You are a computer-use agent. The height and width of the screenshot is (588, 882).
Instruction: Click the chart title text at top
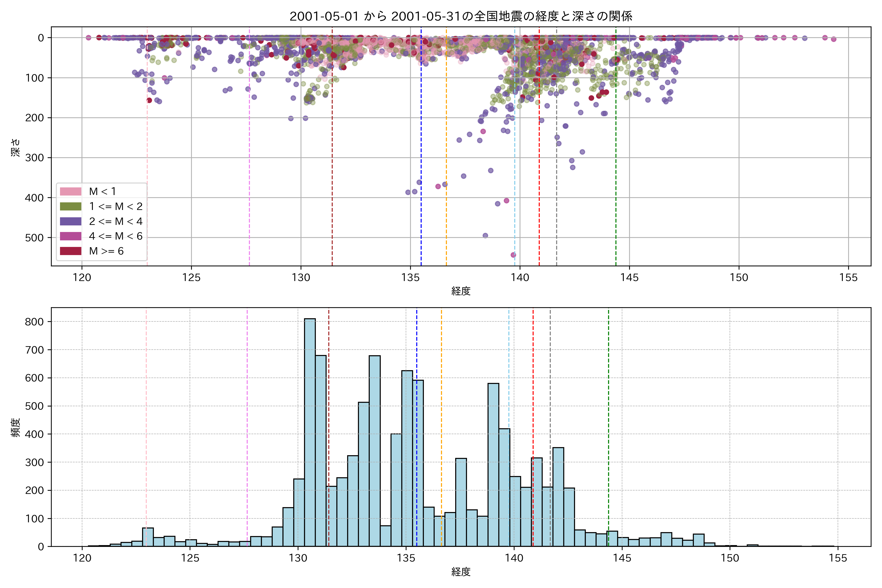tap(461, 16)
